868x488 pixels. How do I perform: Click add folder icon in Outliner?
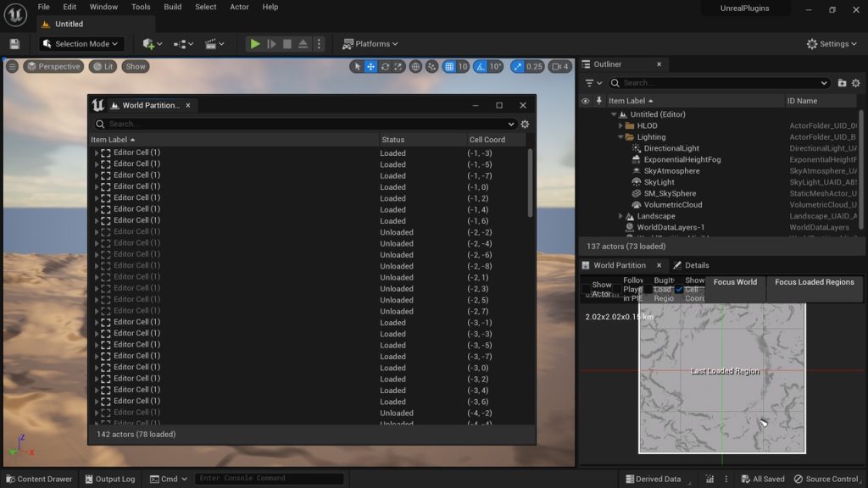[842, 83]
